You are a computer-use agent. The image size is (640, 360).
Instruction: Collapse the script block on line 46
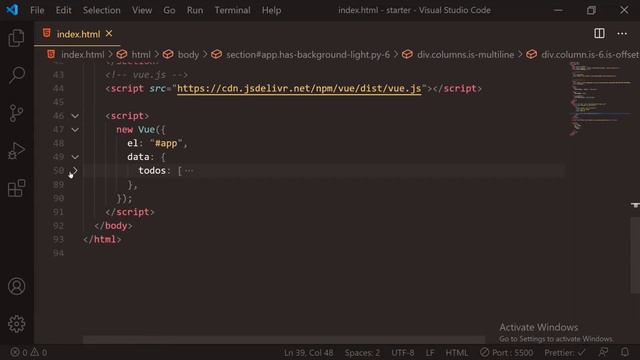coord(75,116)
